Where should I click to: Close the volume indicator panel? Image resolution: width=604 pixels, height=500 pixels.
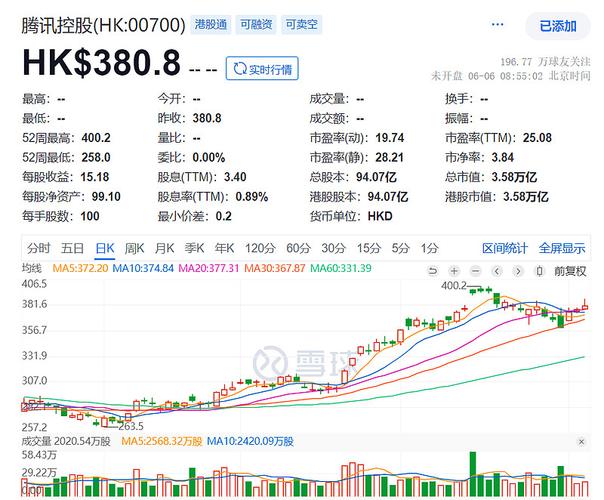[x=581, y=441]
